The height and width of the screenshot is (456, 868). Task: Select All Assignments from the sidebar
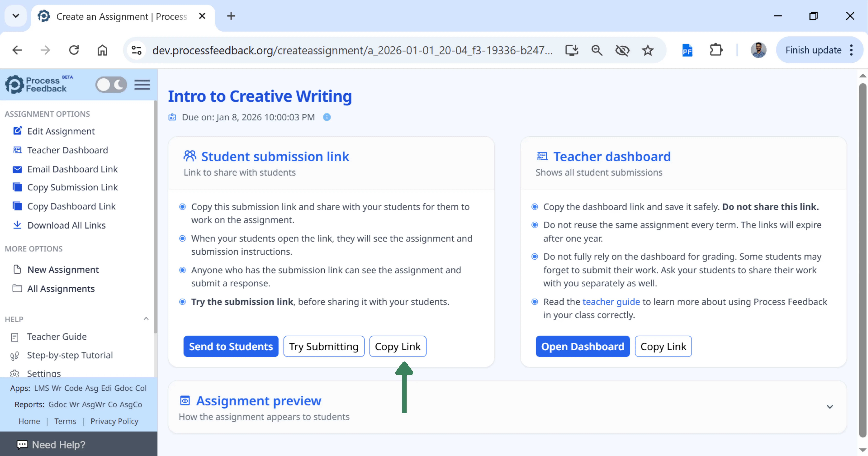coord(61,289)
